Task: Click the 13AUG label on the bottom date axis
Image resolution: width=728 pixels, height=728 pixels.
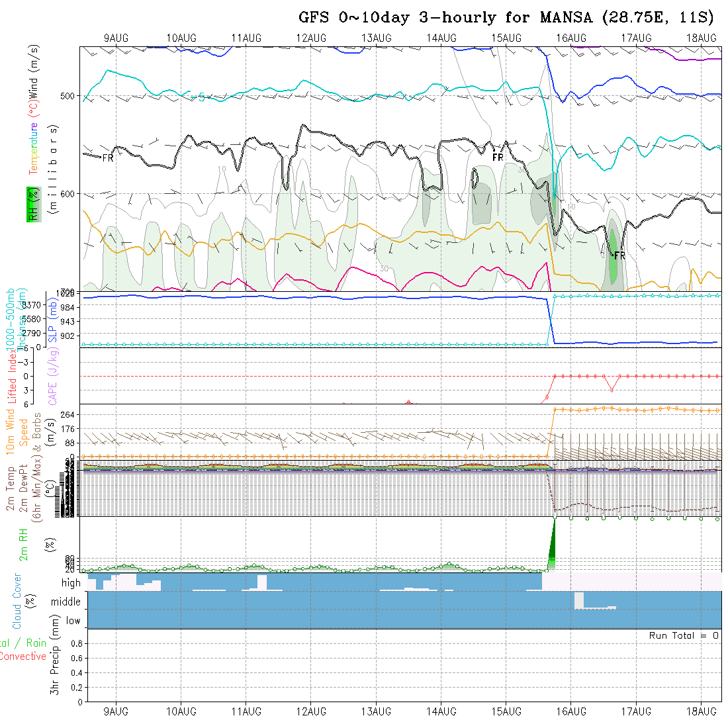Action: coord(377,711)
